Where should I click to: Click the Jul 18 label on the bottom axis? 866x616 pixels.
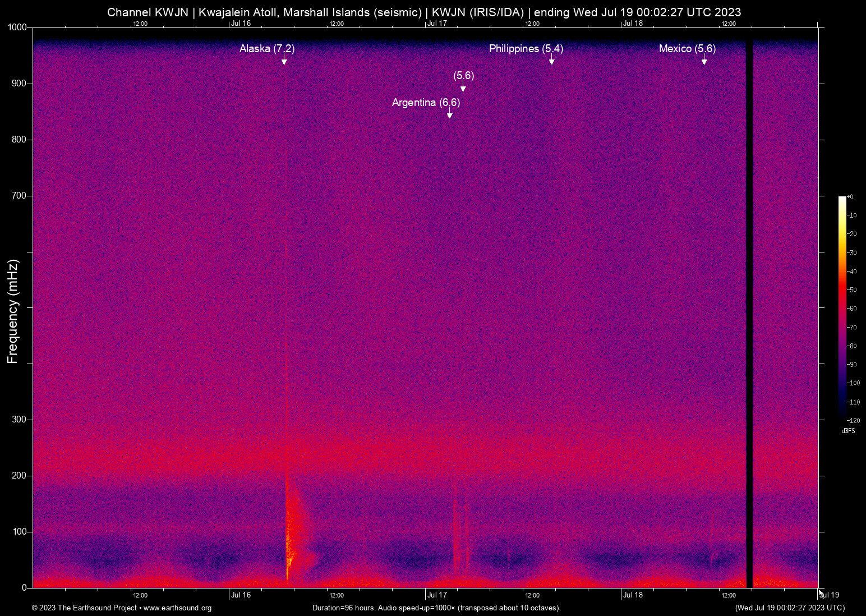coord(633,595)
